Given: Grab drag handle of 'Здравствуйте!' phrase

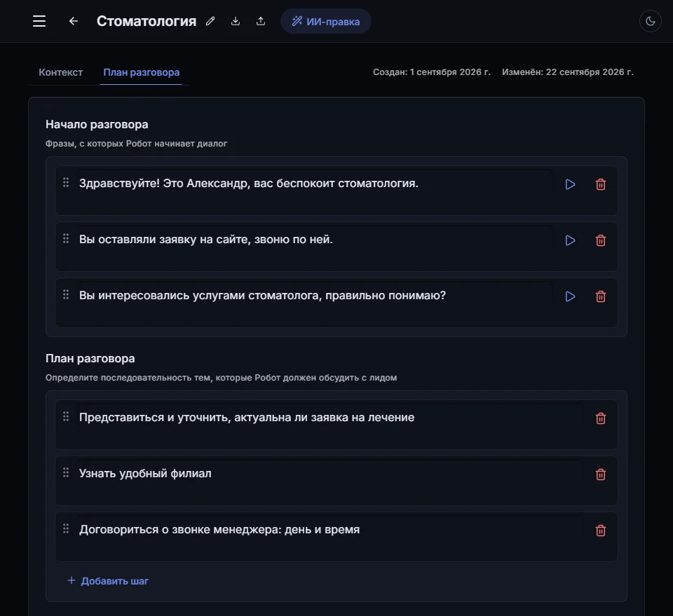Looking at the screenshot, I should pyautogui.click(x=66, y=182).
